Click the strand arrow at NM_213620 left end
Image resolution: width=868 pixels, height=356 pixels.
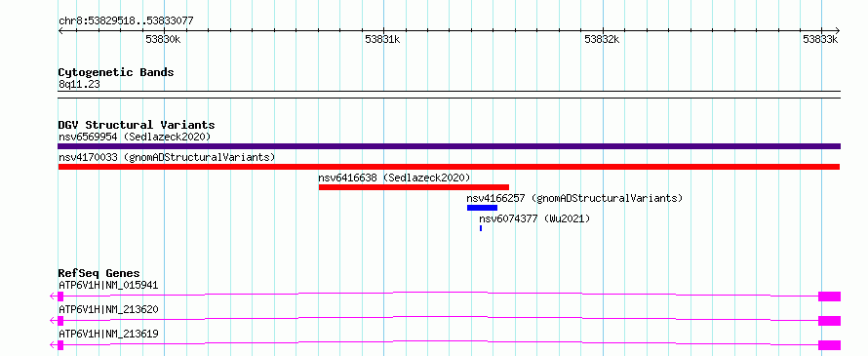pos(53,321)
